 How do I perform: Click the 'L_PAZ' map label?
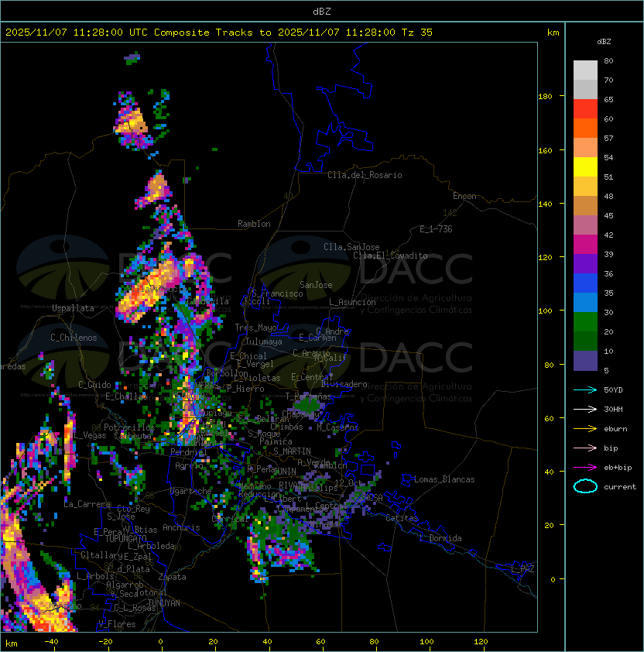pyautogui.click(x=522, y=569)
